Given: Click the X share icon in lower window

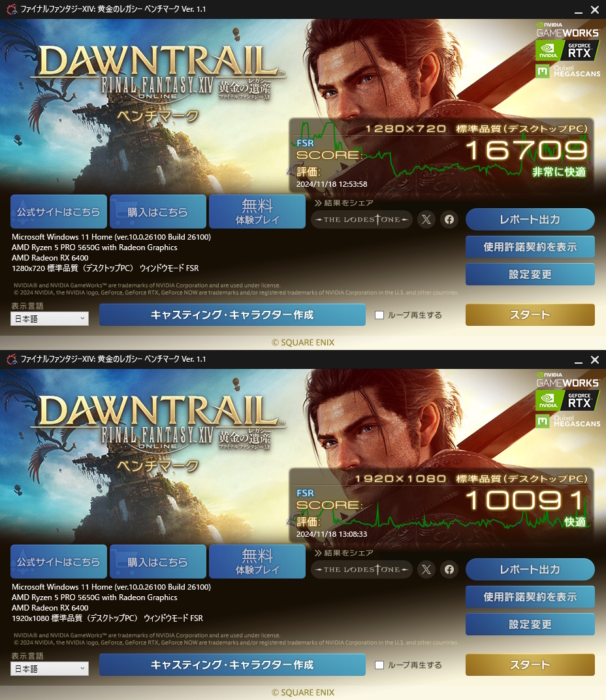Looking at the screenshot, I should tap(426, 569).
